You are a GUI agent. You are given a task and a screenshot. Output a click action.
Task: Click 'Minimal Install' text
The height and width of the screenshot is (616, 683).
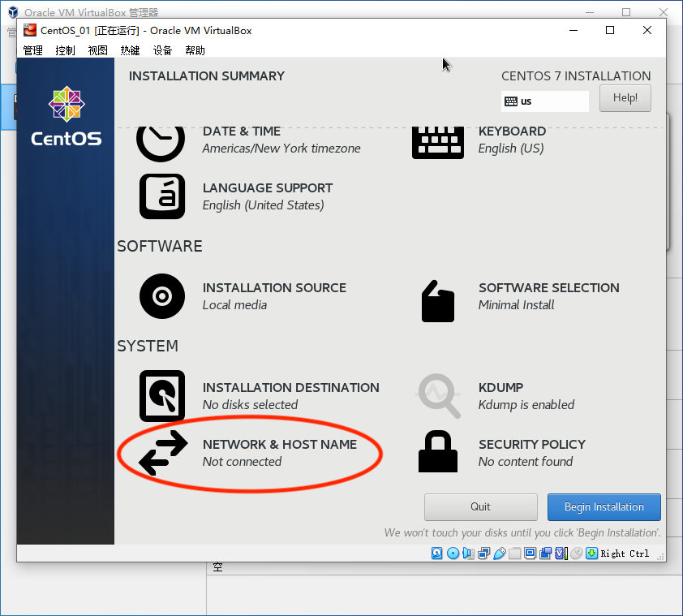coord(516,304)
